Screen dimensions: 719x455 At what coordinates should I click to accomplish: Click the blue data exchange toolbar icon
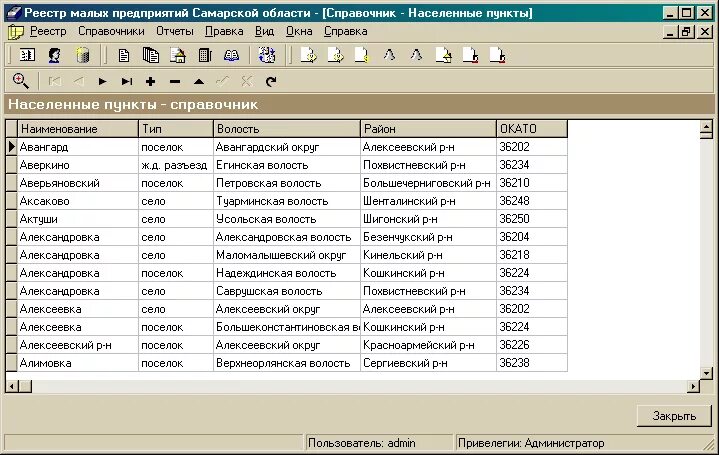click(267, 55)
